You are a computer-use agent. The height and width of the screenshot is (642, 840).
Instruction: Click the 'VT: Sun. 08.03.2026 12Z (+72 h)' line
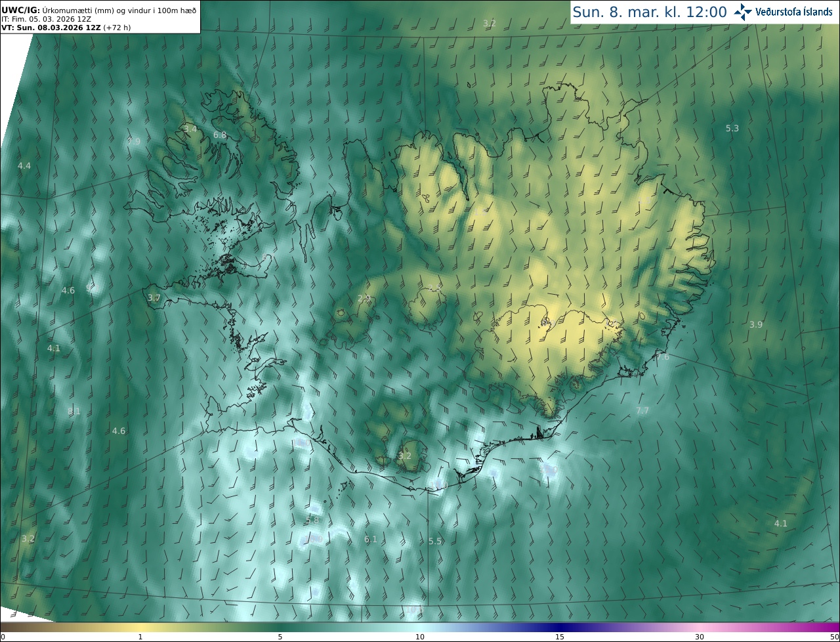66,28
